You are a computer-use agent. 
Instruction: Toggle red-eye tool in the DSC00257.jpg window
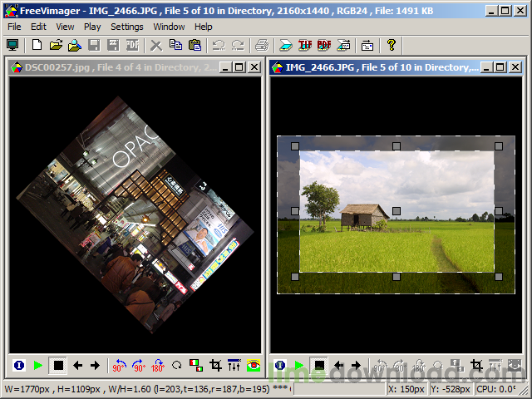point(254,365)
